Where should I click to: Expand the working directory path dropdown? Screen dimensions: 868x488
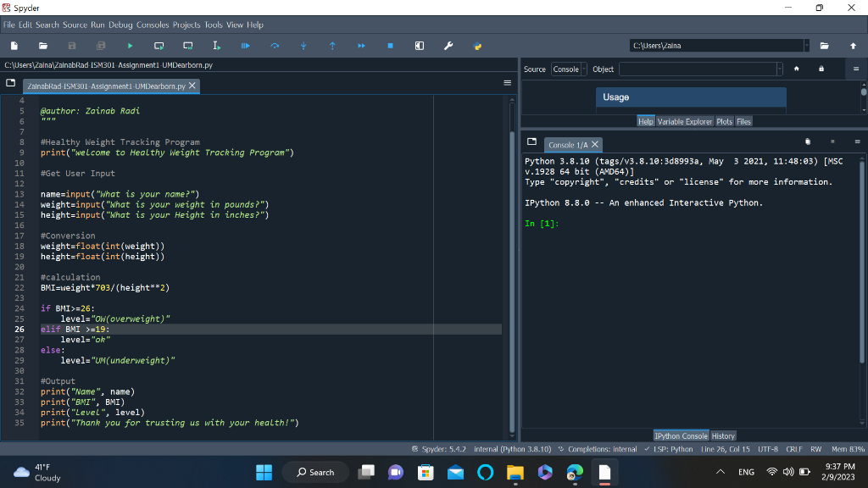(806, 46)
